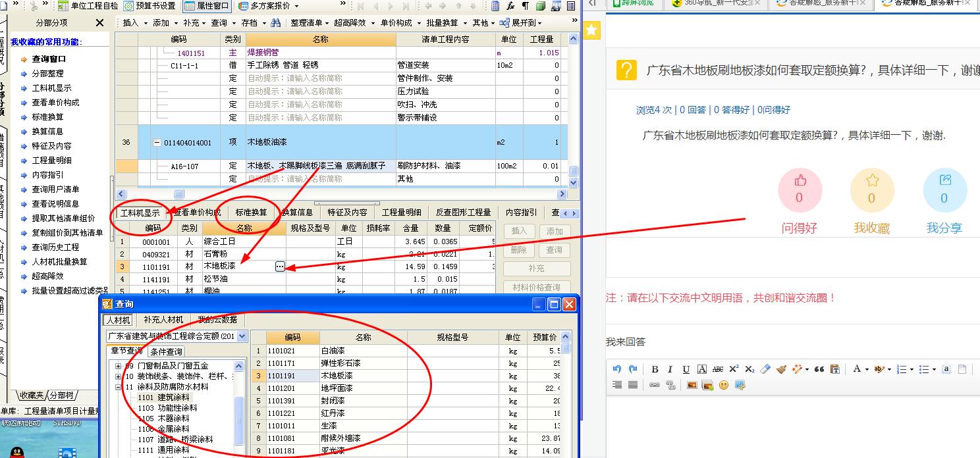
Task: Open 补充人材机 tab in query dialog
Action: 163,320
